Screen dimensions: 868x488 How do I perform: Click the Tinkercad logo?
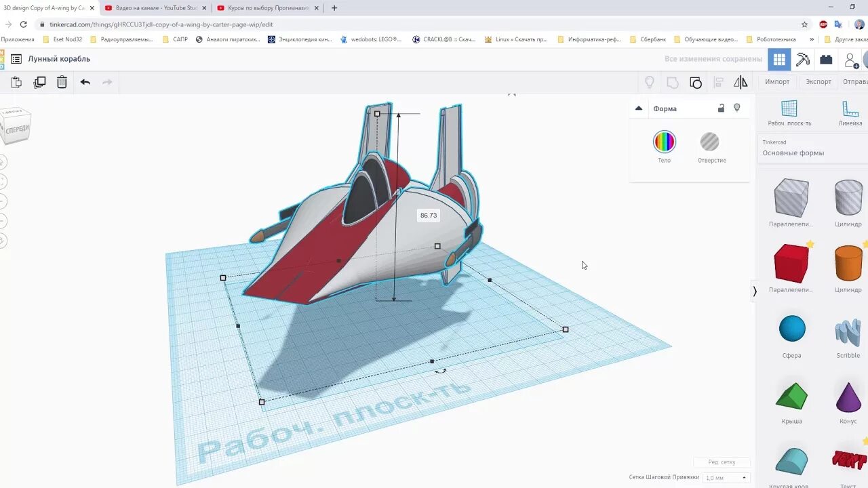click(2, 59)
